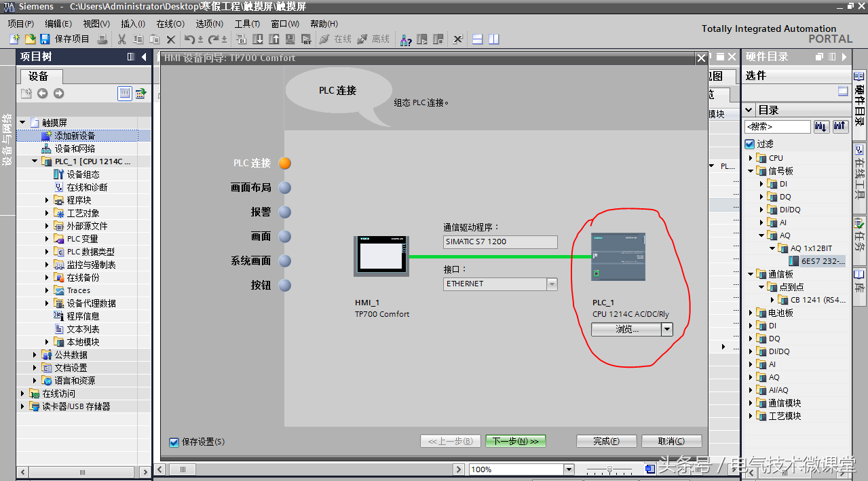
Task: Click the 浏览... browse button
Action: [x=626, y=329]
